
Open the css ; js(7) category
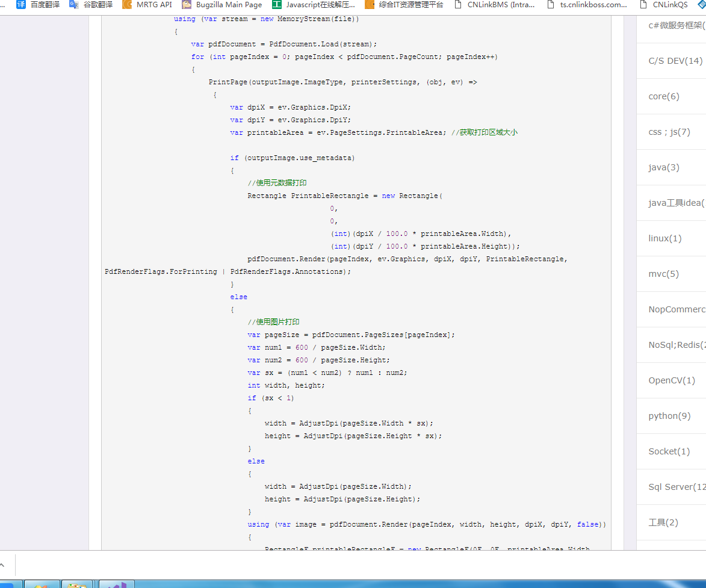pos(669,132)
